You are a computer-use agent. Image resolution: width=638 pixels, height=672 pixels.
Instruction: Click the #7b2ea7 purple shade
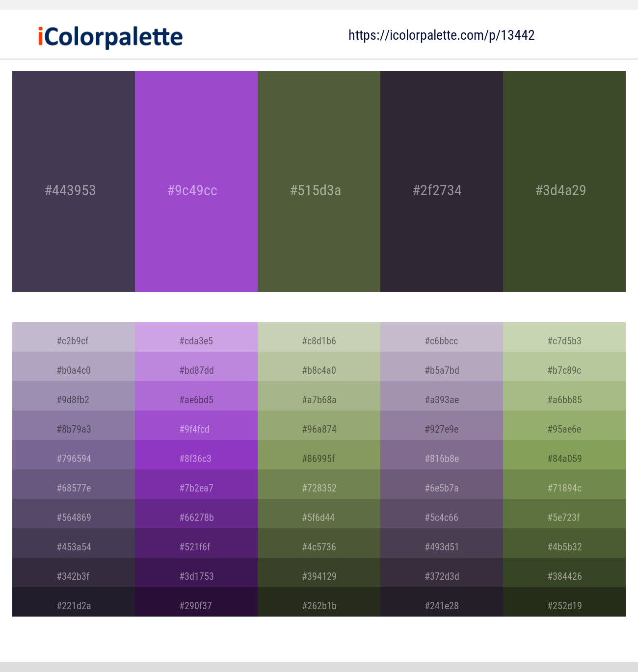click(x=196, y=488)
